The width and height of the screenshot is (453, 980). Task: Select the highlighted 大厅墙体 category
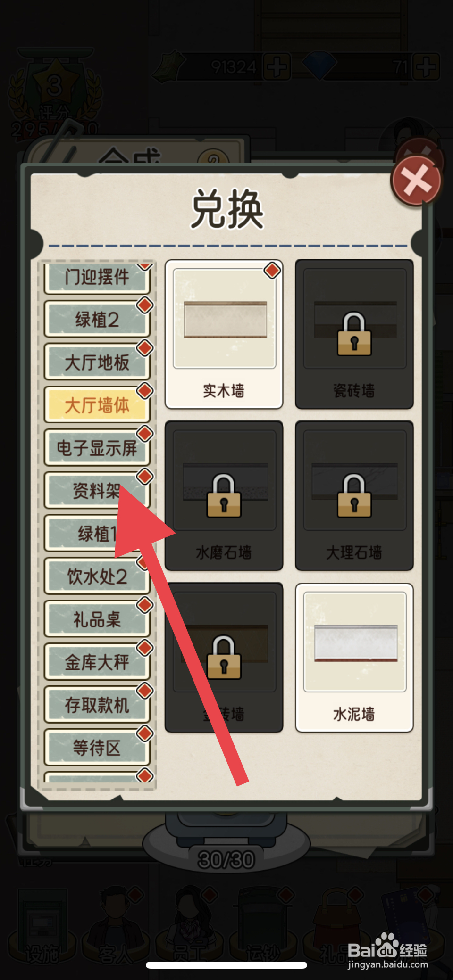point(97,405)
